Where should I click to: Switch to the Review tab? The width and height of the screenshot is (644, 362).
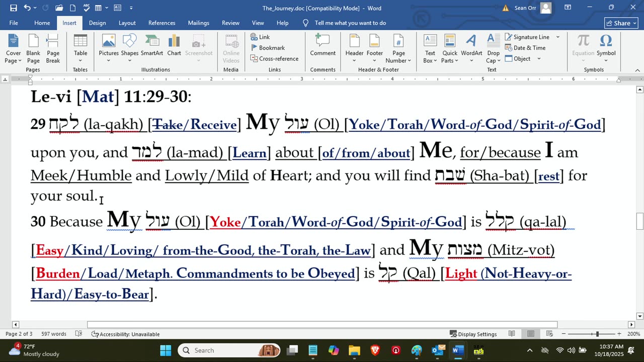230,23
